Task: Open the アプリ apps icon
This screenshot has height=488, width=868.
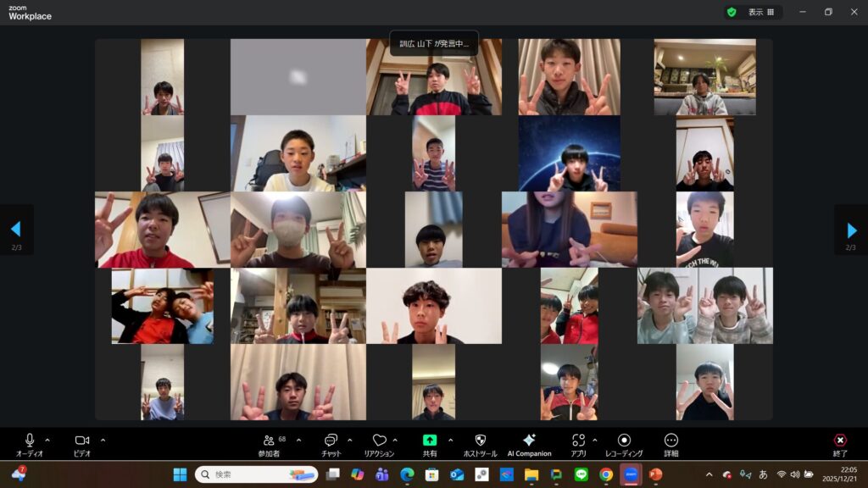Action: pos(578,441)
